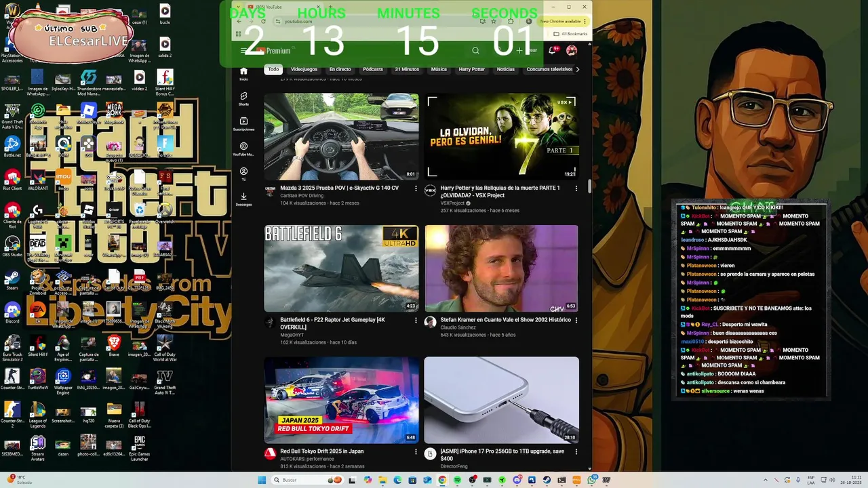868x488 pixels.
Task: Open options for the ASMR iPhone 17 video
Action: point(576,452)
